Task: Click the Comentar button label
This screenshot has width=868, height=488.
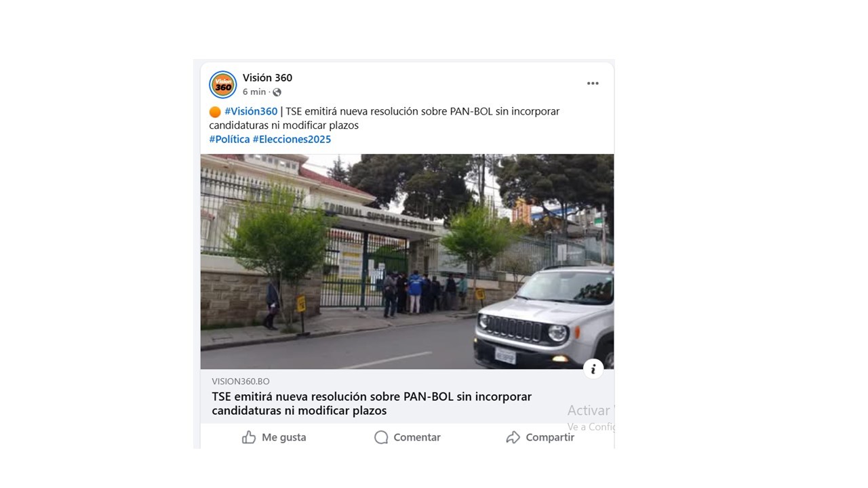Action: pos(417,437)
